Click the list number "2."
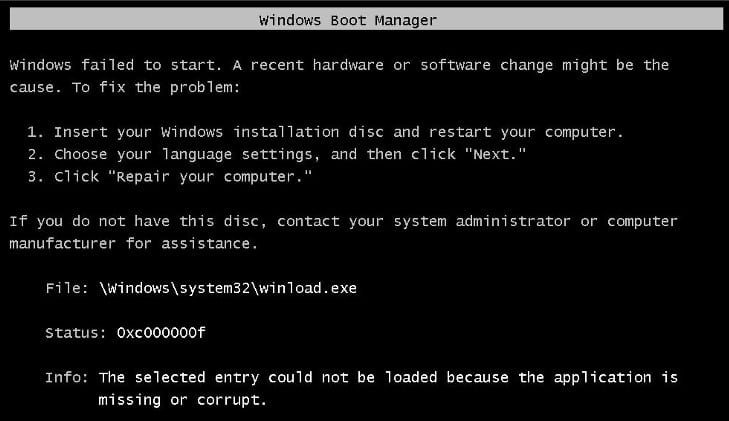The height and width of the screenshot is (421, 729). pyautogui.click(x=36, y=154)
